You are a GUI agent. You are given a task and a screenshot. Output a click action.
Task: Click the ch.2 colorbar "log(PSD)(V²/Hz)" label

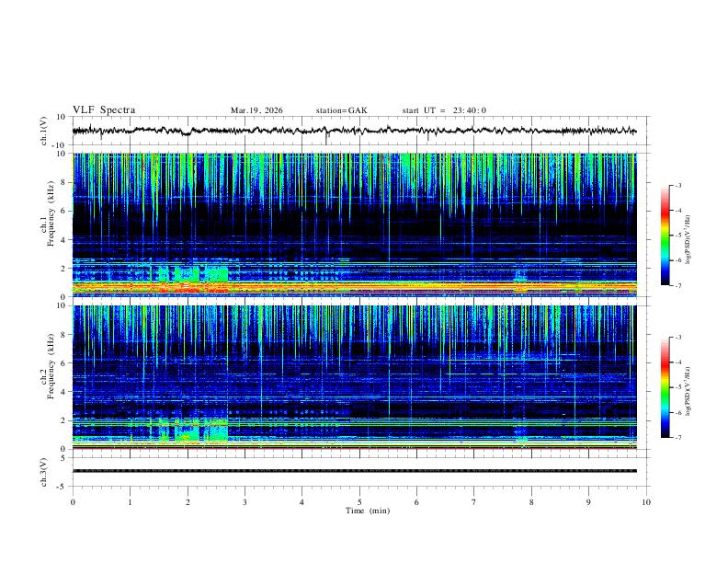pos(688,392)
